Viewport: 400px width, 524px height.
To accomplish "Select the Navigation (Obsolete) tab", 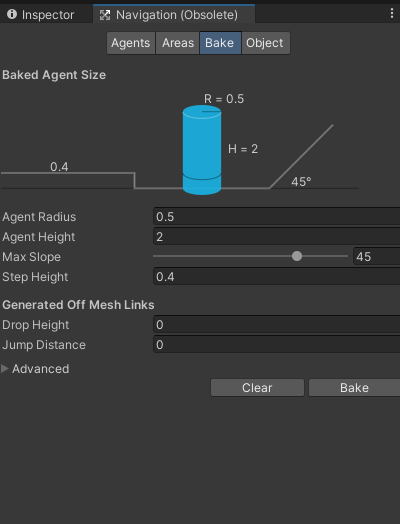I will coord(174,14).
